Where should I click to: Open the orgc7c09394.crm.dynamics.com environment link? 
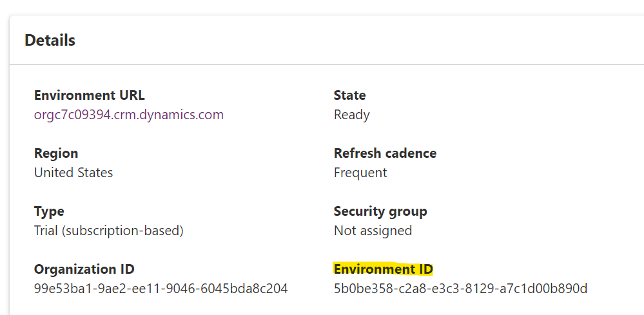click(128, 115)
